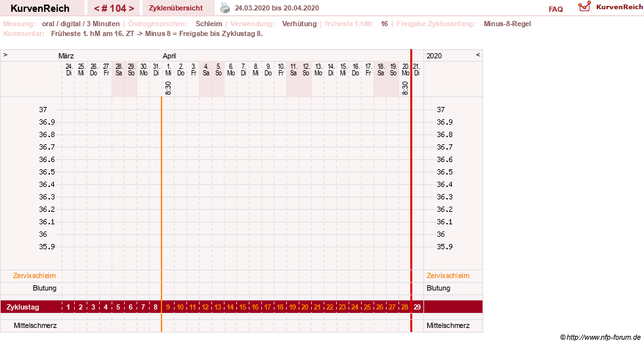This screenshot has height=345, width=644.
Task: Click the 2020 year label
Action: point(434,56)
